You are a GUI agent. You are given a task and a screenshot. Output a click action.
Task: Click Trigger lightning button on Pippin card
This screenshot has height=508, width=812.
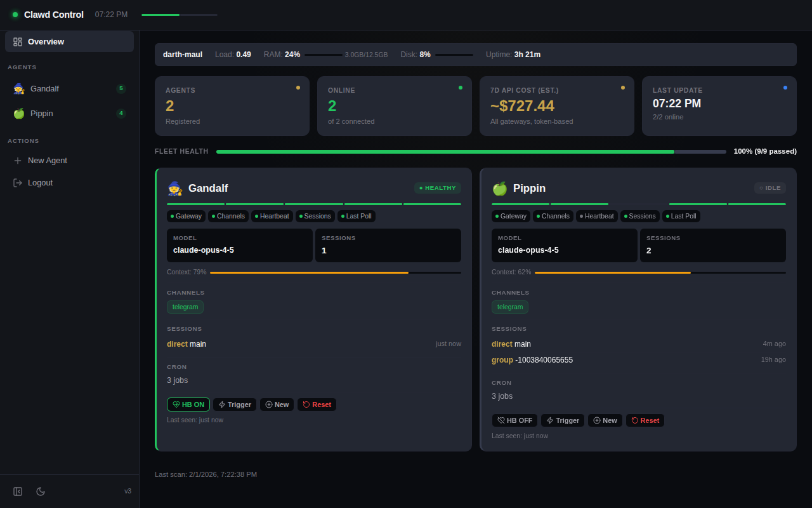pyautogui.click(x=562, y=420)
